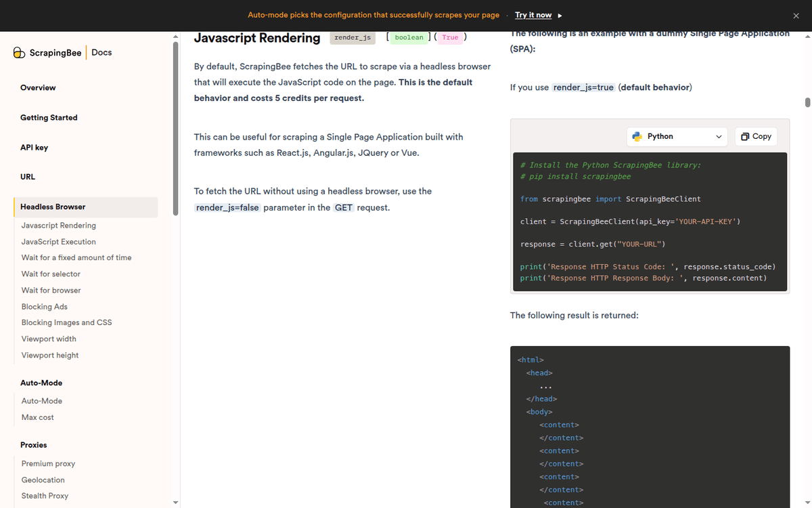Screen dimensions: 812x508
Task: Open Wait for selector link
Action: click(x=51, y=274)
